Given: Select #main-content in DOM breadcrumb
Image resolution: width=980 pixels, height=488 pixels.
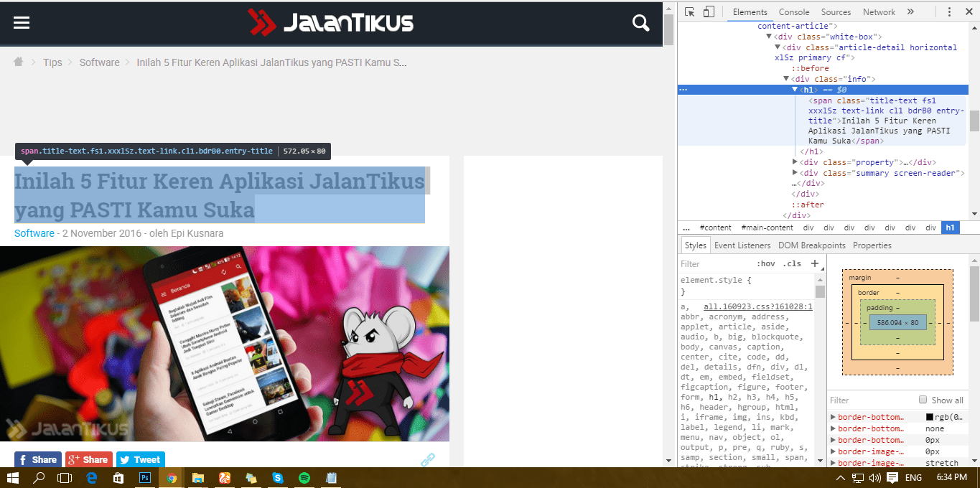Looking at the screenshot, I should pyautogui.click(x=767, y=227).
